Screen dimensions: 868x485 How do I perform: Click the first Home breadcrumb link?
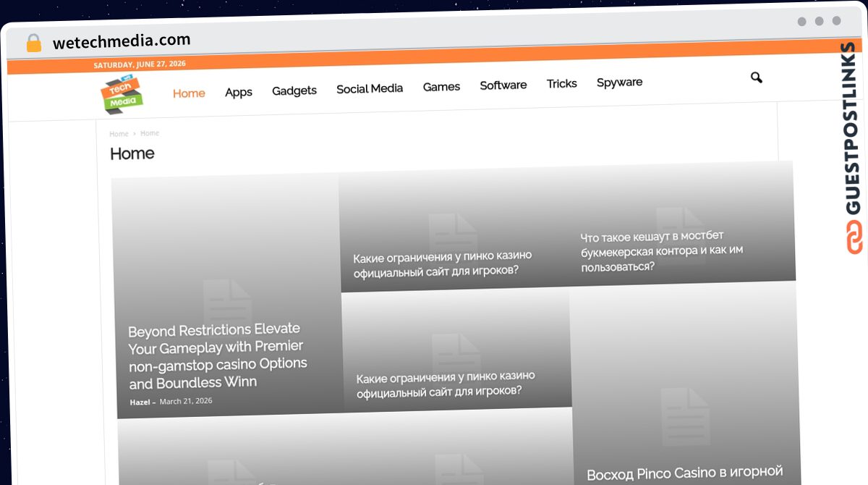(x=119, y=134)
